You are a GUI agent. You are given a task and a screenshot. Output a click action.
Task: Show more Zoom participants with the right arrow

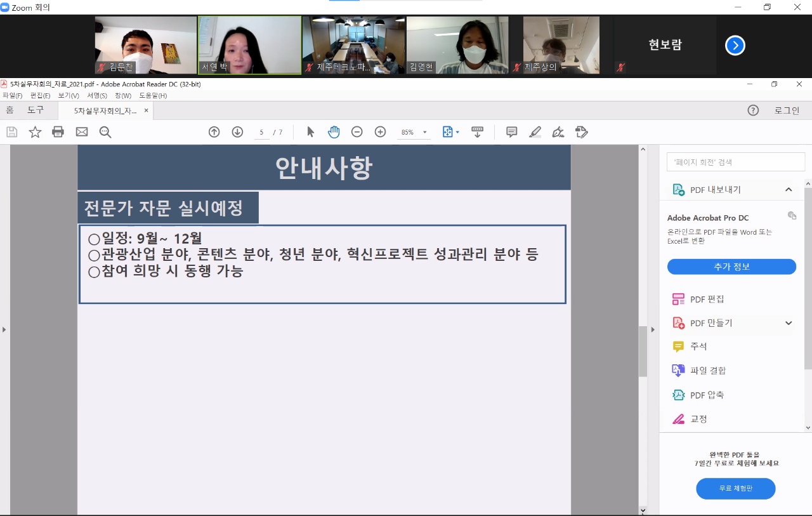(735, 46)
